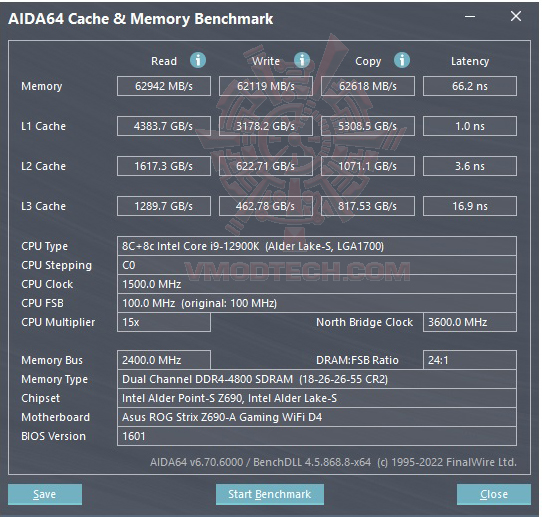
Task: Select Memory write value 62119 MB/s
Action: [x=266, y=86]
